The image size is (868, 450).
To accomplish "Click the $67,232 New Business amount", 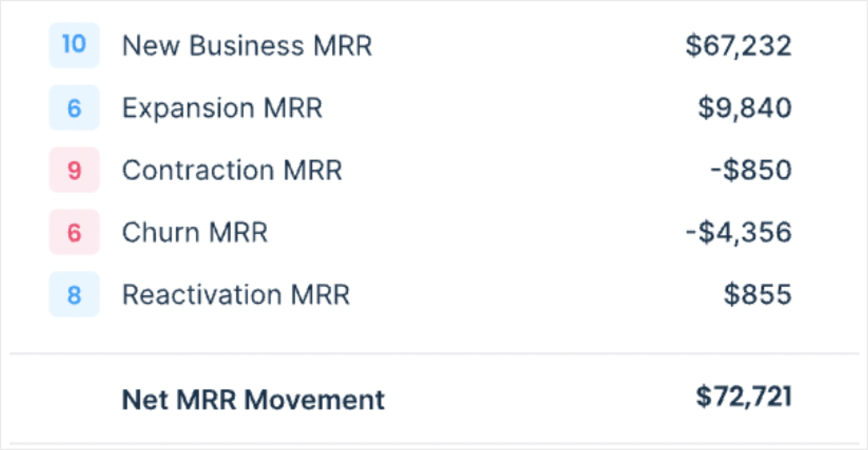I will click(x=738, y=45).
